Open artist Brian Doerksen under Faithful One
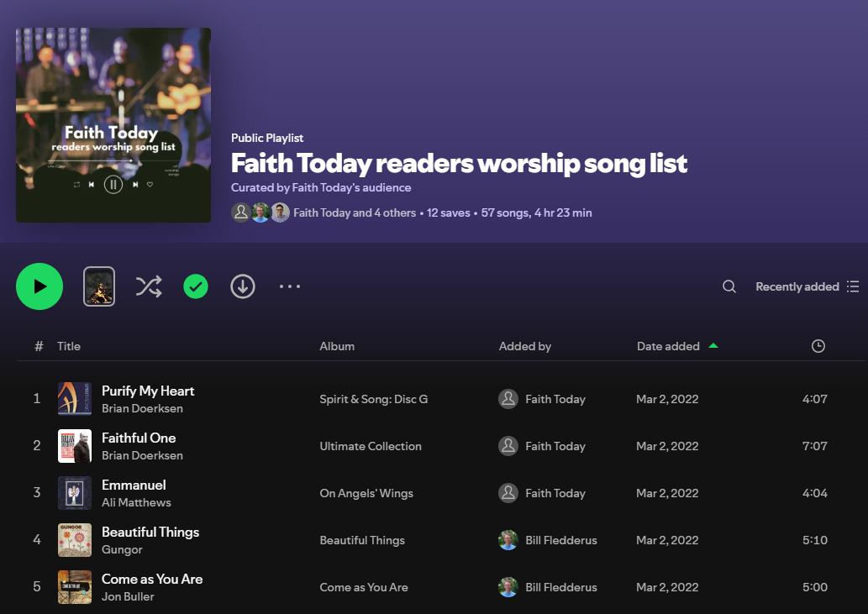868x614 pixels. click(142, 456)
